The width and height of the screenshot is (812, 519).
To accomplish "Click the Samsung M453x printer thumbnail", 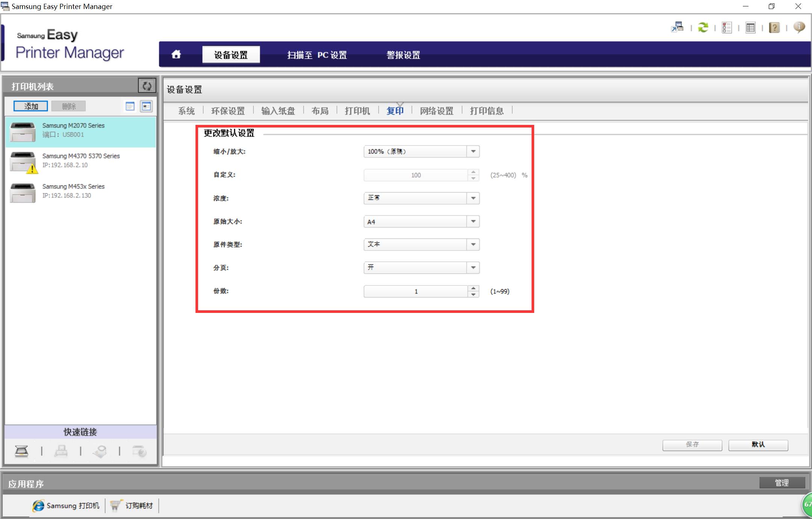I will pyautogui.click(x=23, y=193).
